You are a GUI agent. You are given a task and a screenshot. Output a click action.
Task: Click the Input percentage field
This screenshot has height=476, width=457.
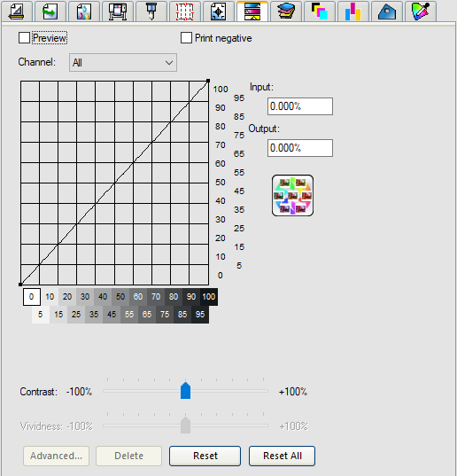coord(300,106)
